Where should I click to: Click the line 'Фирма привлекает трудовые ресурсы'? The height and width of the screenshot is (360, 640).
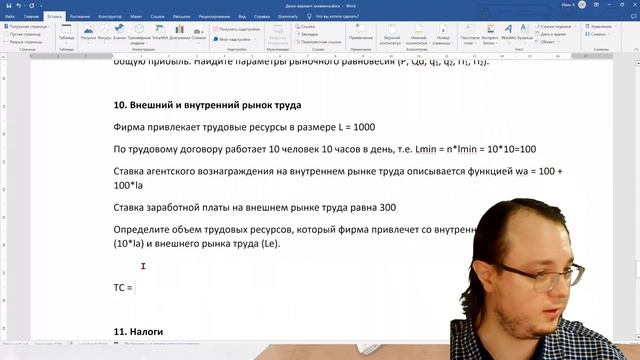(244, 127)
